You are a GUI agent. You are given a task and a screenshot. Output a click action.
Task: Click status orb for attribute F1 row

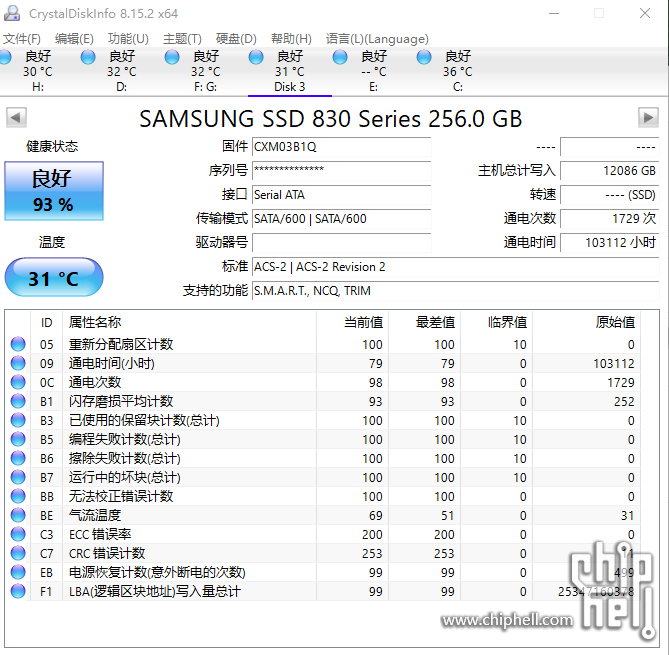[18, 591]
